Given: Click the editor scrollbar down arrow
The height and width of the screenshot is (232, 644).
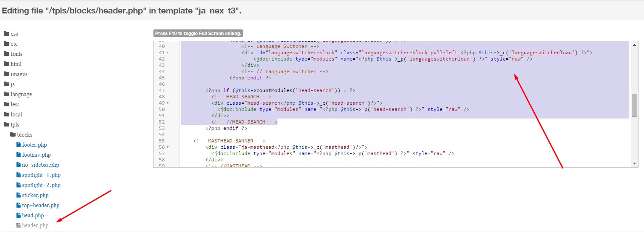Looking at the screenshot, I should 634,163.
